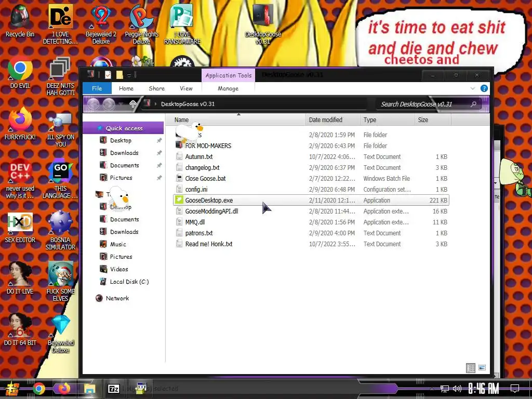
Task: Select Quick access in navigation pane
Action: [124, 128]
